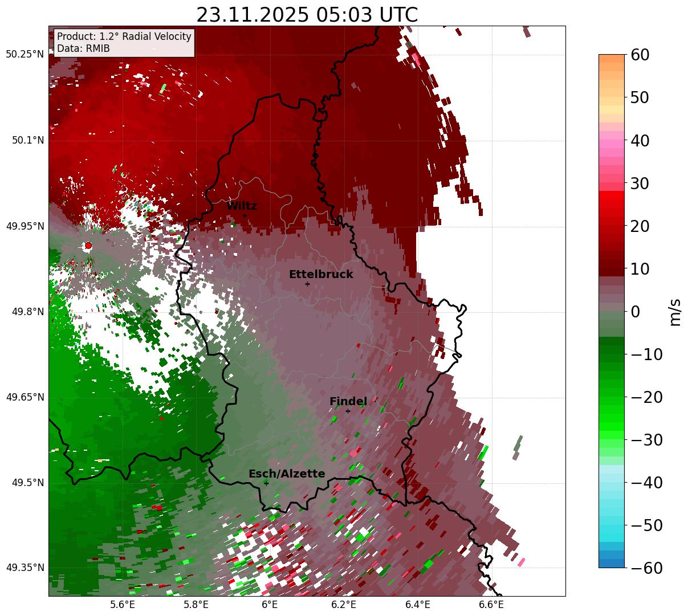Click the Wiltz station cross marker
This screenshot has height=616, width=688.
click(x=245, y=215)
